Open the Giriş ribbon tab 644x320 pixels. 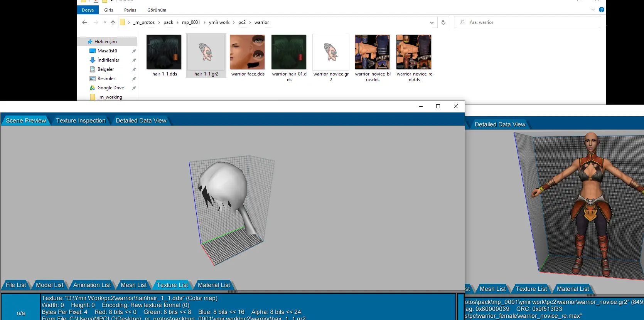(109, 10)
